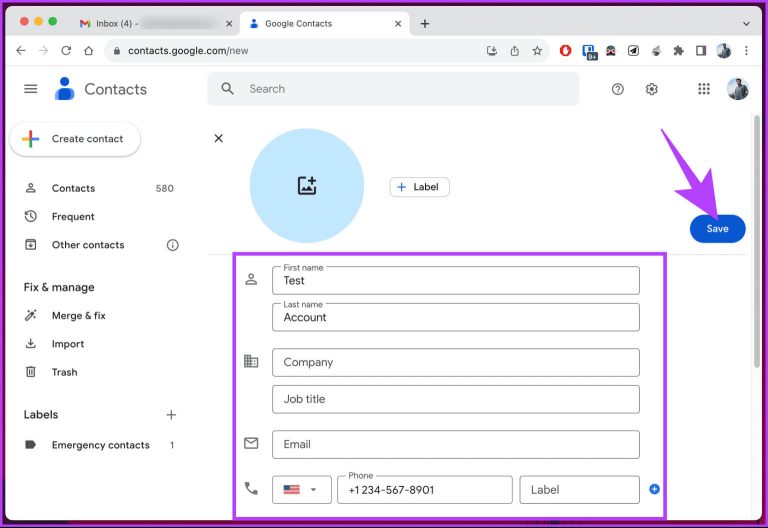Click the page's vertical scrollbar

[x=756, y=240]
